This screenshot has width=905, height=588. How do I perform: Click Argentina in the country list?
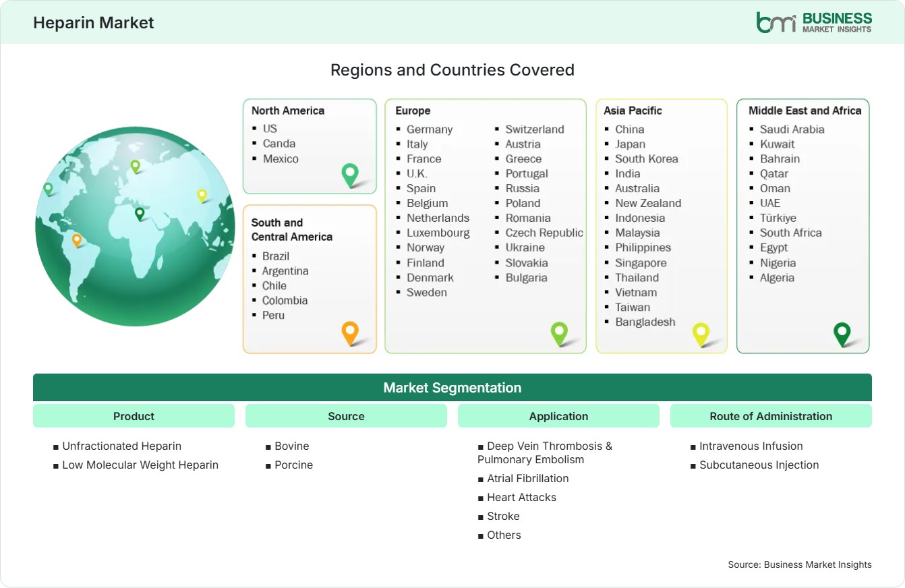[x=285, y=270]
